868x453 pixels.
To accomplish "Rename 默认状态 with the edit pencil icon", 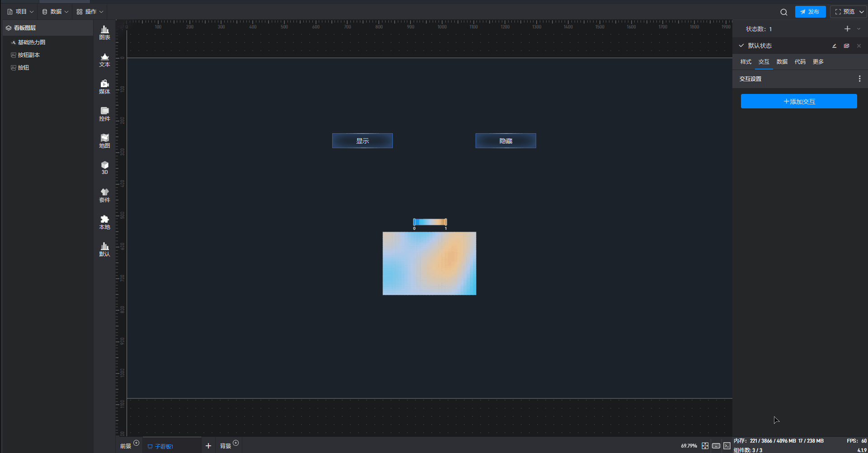I will click(834, 46).
